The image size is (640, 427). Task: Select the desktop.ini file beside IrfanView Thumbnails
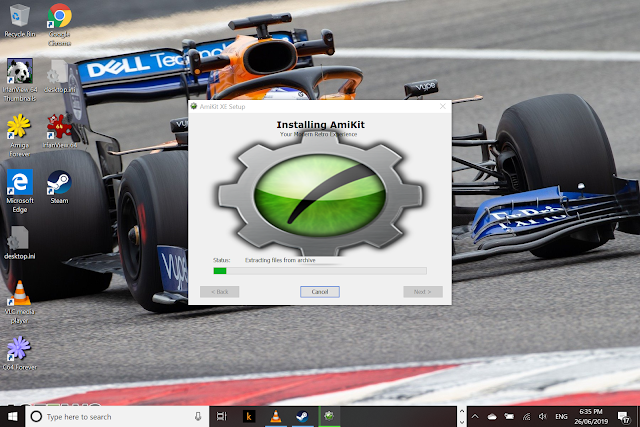point(60,76)
